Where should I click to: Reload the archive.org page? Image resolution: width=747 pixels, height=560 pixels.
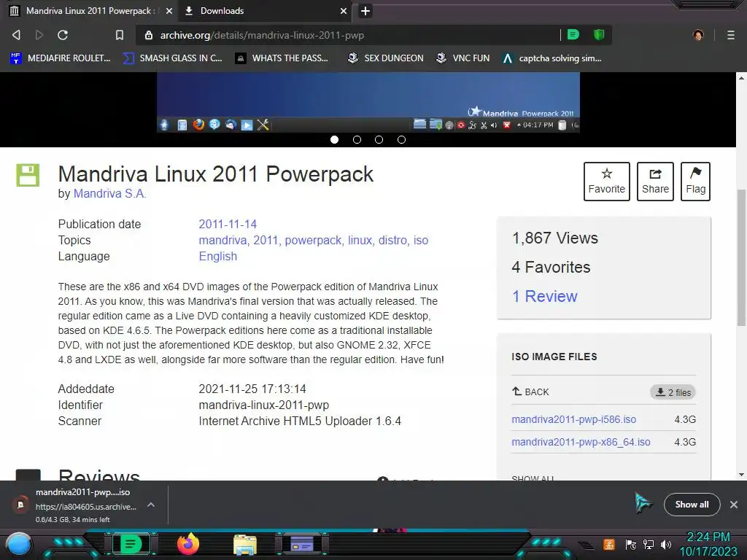point(63,35)
